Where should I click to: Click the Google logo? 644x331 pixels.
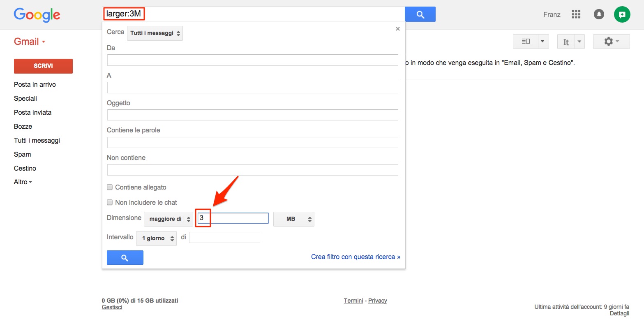pyautogui.click(x=37, y=15)
